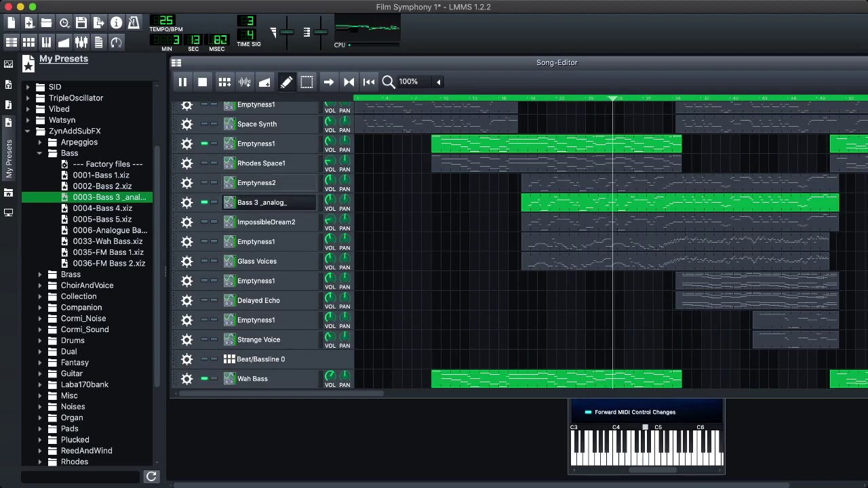
Task: Show the Song-Editor via main toolbar icon
Action: (12, 43)
